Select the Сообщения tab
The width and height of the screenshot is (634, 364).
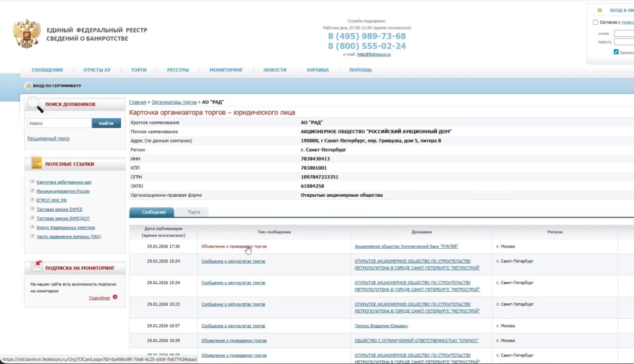click(154, 212)
